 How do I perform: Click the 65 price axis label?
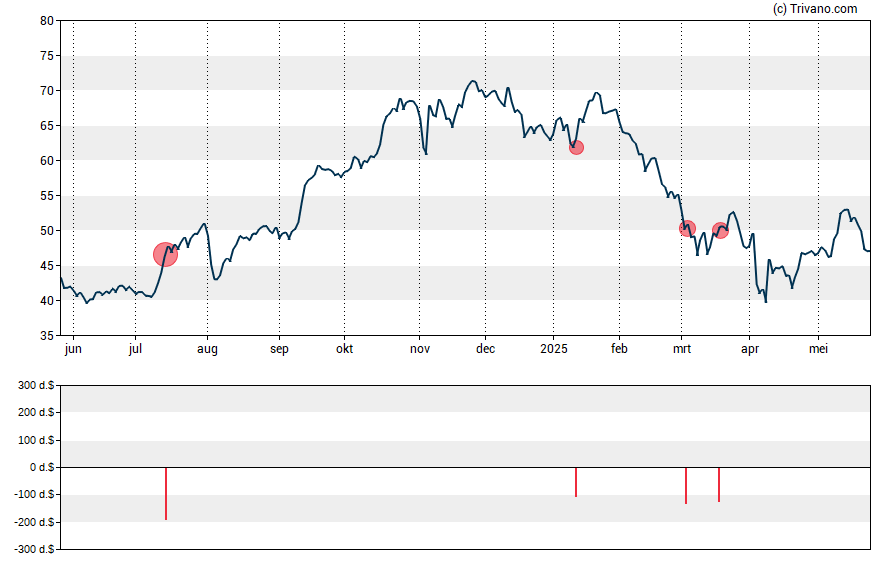47,126
